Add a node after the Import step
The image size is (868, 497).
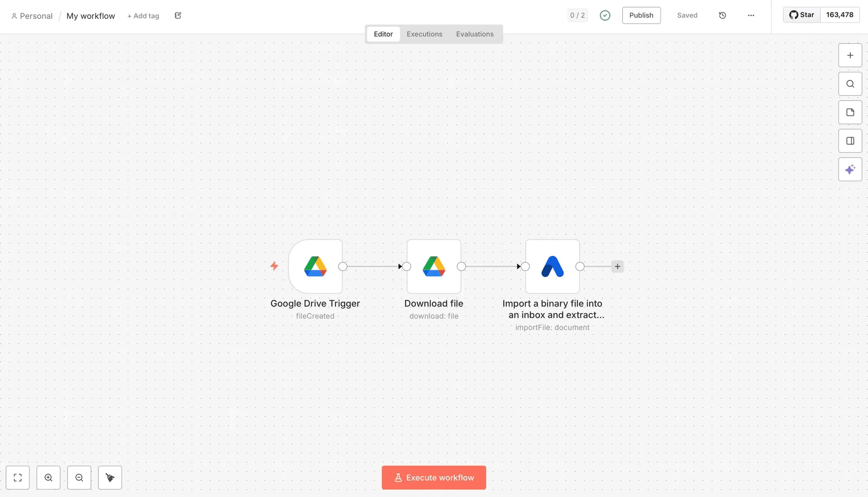point(618,266)
